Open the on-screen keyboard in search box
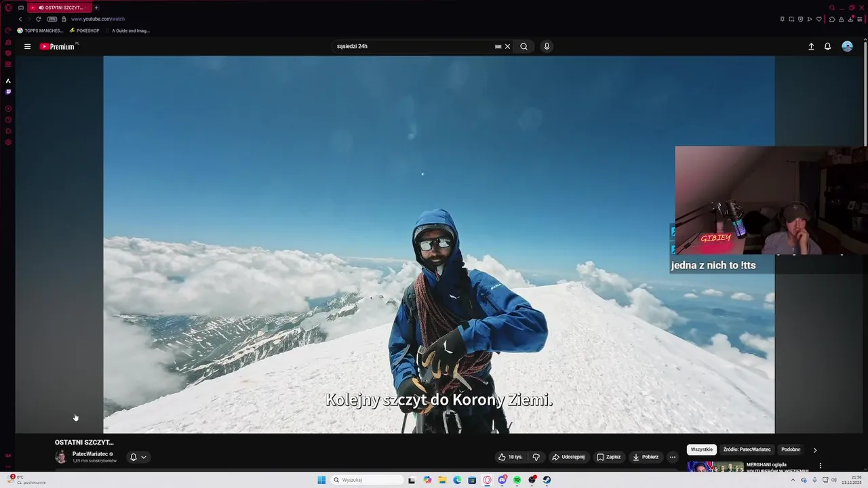 pyautogui.click(x=498, y=47)
